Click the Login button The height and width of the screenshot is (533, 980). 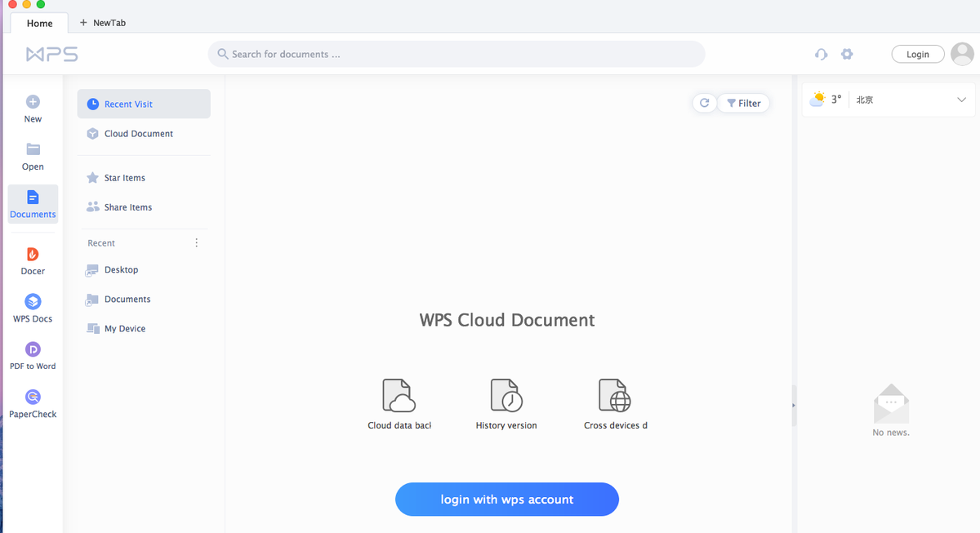pos(918,54)
